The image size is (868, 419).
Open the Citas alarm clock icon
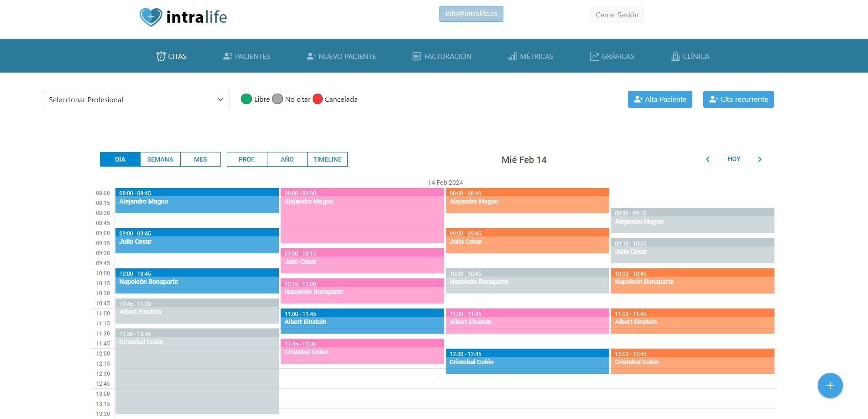pyautogui.click(x=161, y=56)
